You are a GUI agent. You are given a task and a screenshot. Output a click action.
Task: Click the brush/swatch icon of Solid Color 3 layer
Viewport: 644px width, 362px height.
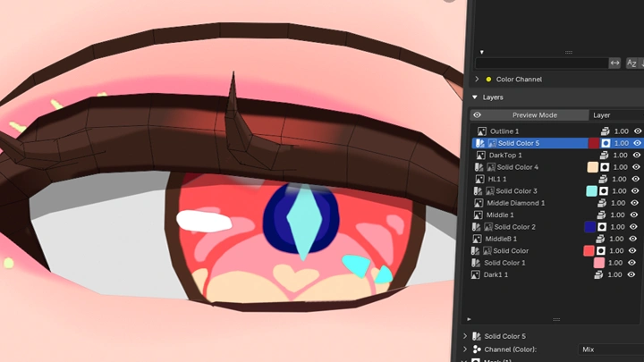pos(478,191)
